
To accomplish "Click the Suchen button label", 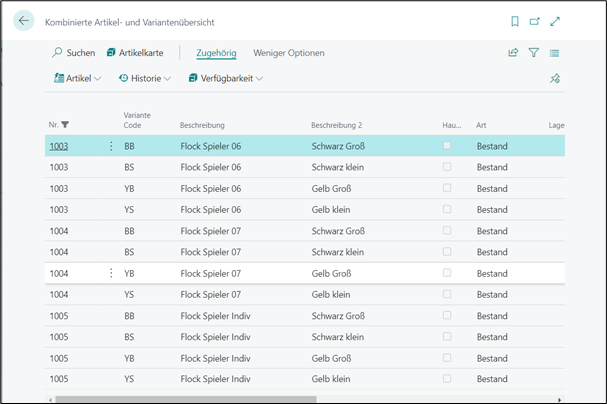I will pos(81,53).
